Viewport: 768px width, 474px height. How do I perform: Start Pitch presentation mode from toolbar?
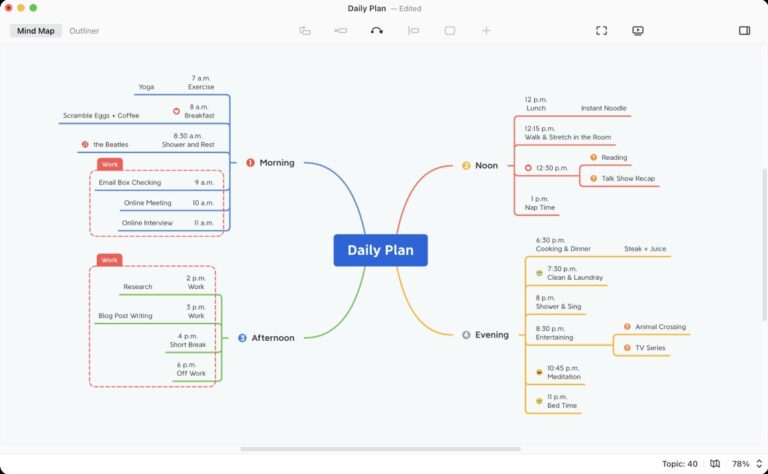638,31
